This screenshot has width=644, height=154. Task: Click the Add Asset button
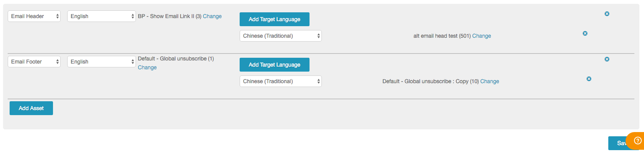[31, 108]
